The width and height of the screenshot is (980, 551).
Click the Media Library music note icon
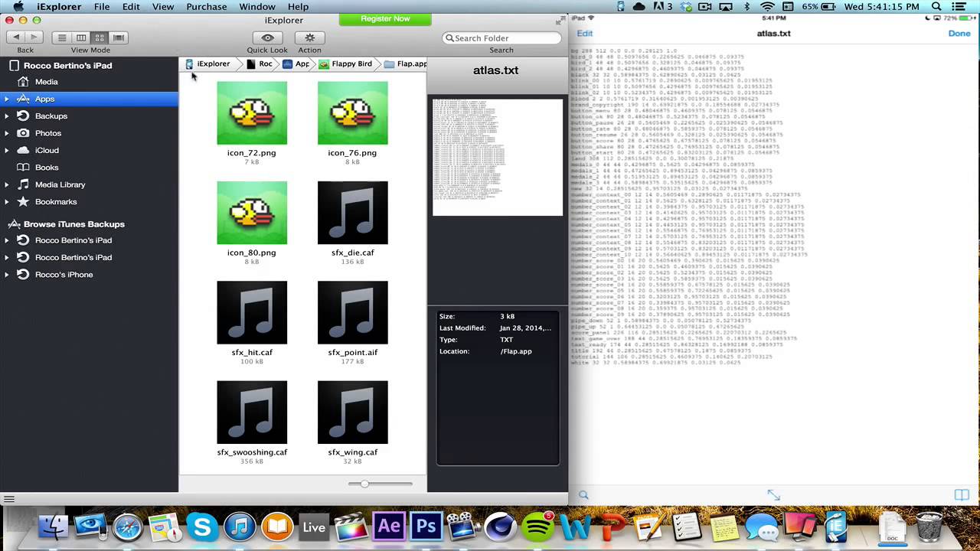pos(23,184)
